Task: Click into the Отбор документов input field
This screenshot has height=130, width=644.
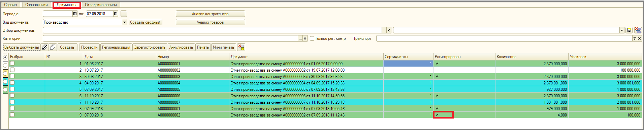Action: [212, 30]
